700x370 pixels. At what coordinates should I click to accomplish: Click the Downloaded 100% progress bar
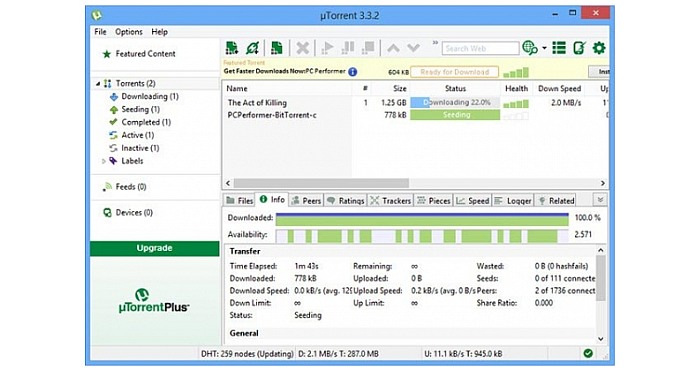pyautogui.click(x=422, y=219)
